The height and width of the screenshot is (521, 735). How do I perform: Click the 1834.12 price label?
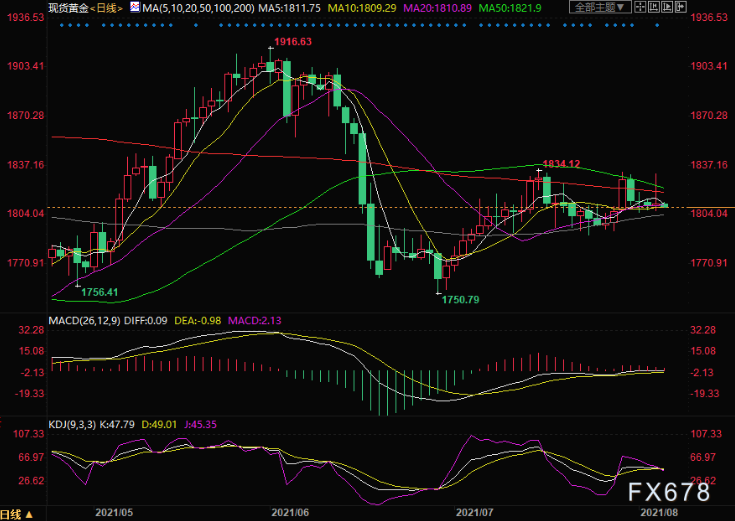(x=561, y=164)
